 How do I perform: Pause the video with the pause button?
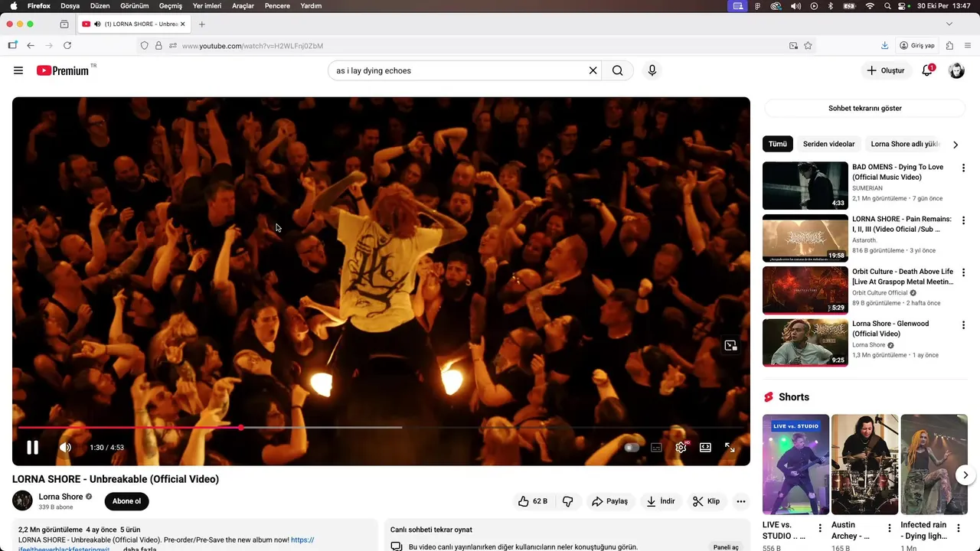[x=32, y=448]
